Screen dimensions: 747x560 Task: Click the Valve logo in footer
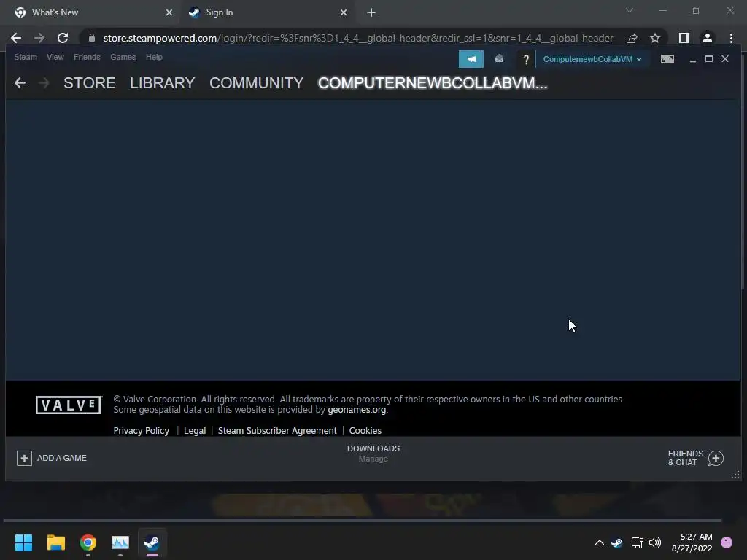tap(69, 405)
